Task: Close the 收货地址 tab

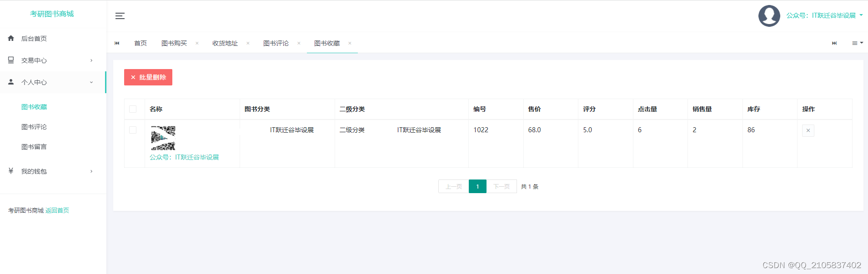Action: click(x=248, y=43)
